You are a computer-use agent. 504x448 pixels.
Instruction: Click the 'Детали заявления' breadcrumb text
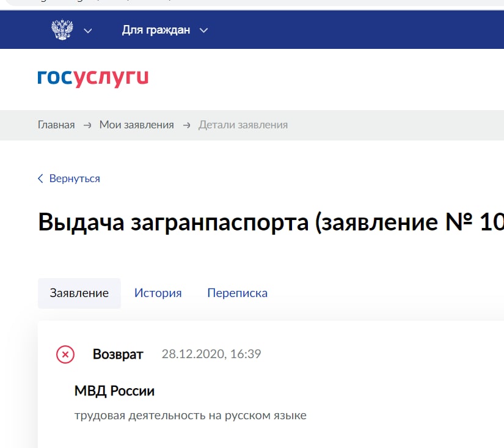(243, 125)
